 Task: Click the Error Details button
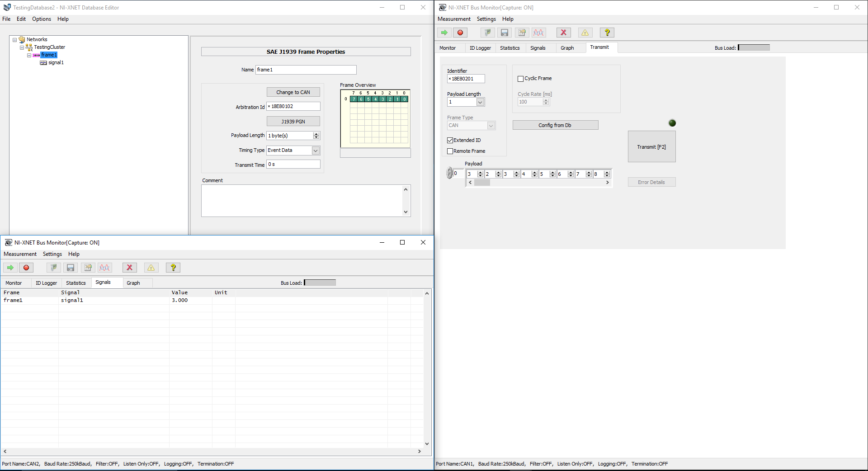[x=651, y=182]
